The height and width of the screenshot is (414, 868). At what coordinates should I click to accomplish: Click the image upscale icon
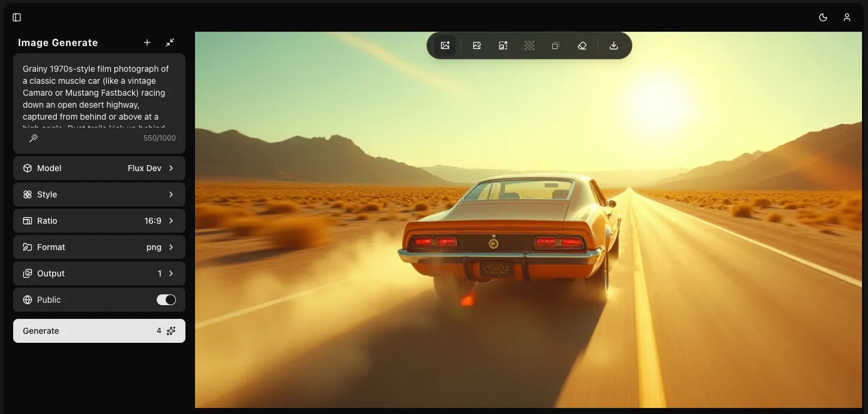coord(503,45)
